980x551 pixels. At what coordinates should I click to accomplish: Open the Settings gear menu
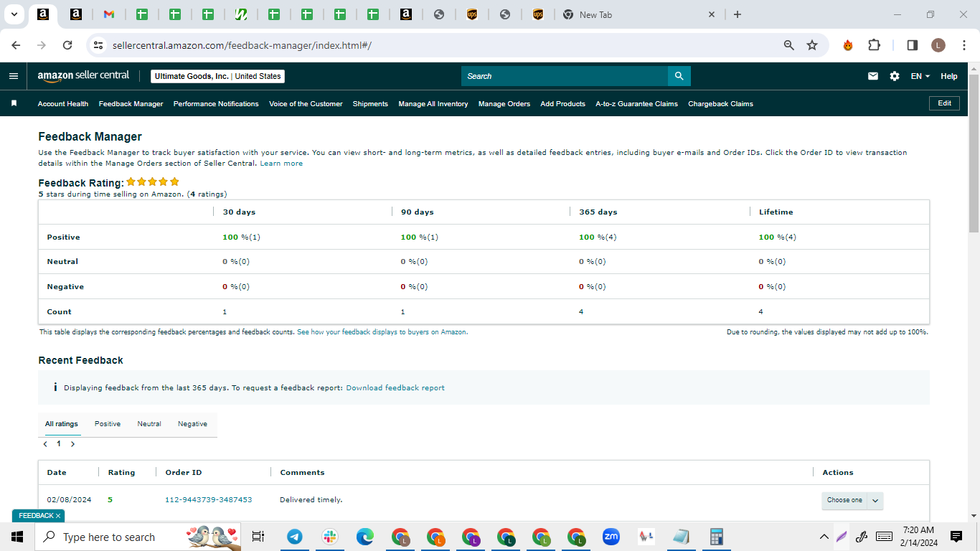pyautogui.click(x=895, y=76)
